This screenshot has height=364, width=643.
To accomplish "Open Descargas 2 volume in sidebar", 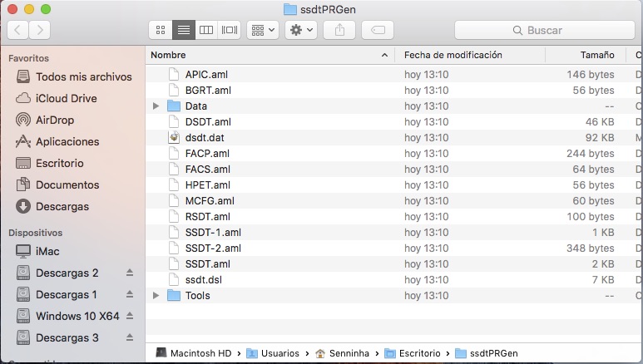I will (57, 273).
